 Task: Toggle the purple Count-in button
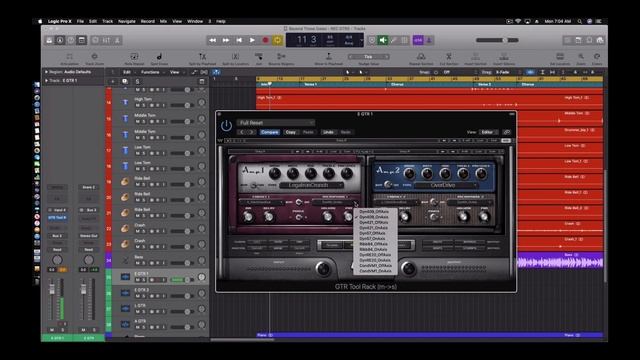[418, 40]
